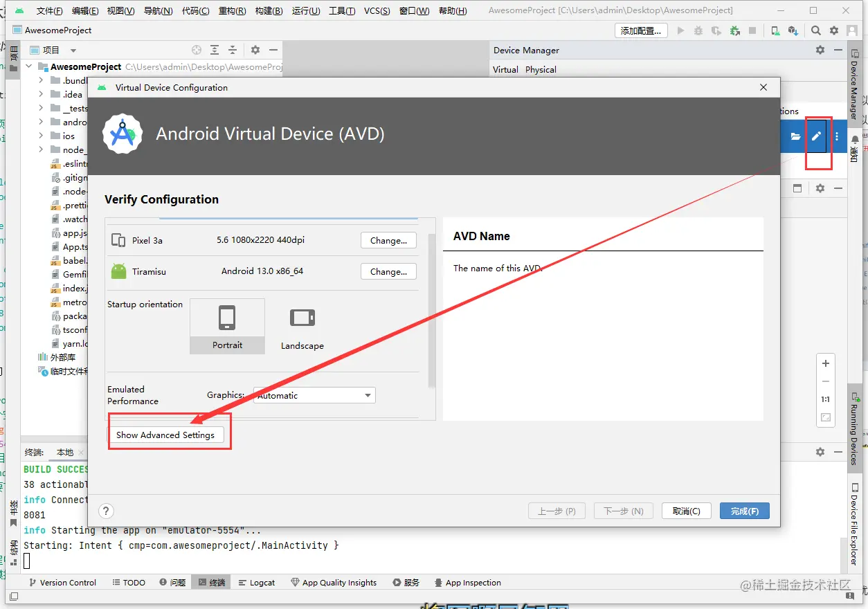Click folder icon in virtual device row
This screenshot has height=609, width=868.
point(796,136)
